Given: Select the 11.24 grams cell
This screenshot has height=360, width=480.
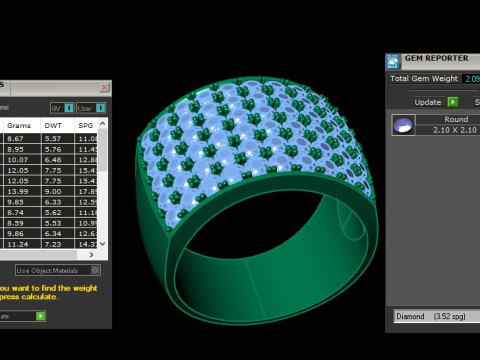Looking at the screenshot, I should 22,244.
